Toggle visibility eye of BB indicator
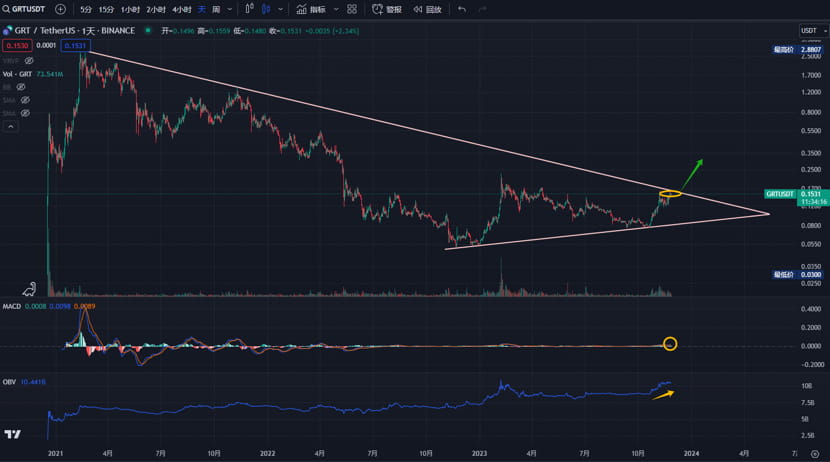The width and height of the screenshot is (830, 462). tap(21, 87)
